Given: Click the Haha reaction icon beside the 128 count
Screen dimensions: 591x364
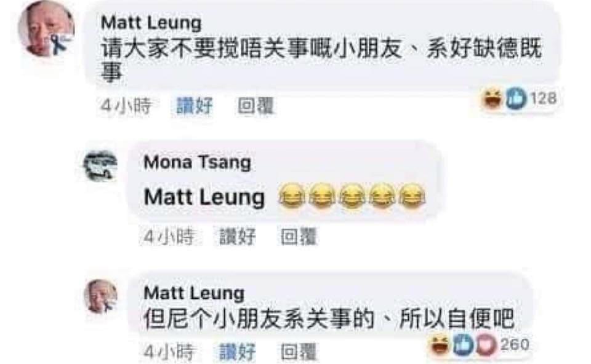Looking at the screenshot, I should pyautogui.click(x=492, y=98).
